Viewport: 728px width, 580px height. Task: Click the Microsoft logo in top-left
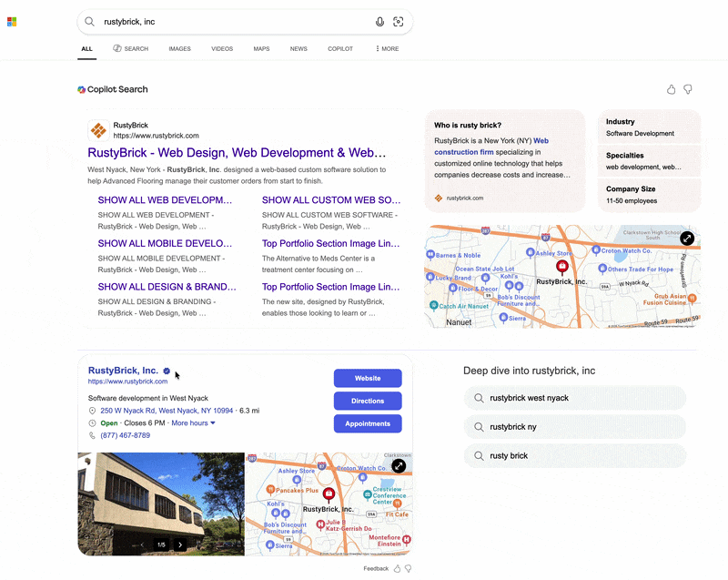point(12,22)
